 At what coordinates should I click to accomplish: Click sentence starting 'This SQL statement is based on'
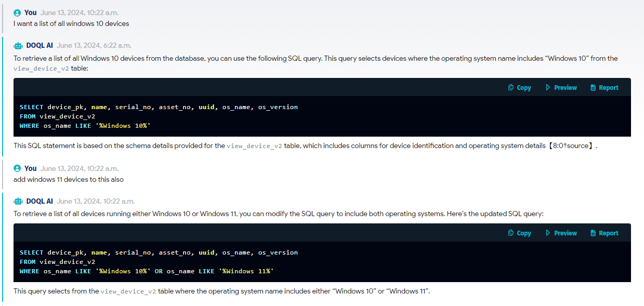coord(305,146)
